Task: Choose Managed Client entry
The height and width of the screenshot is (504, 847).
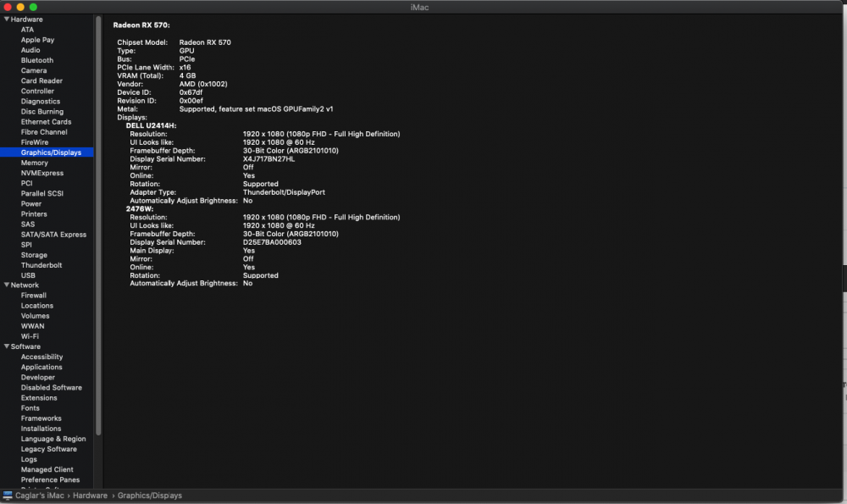Action: point(47,470)
